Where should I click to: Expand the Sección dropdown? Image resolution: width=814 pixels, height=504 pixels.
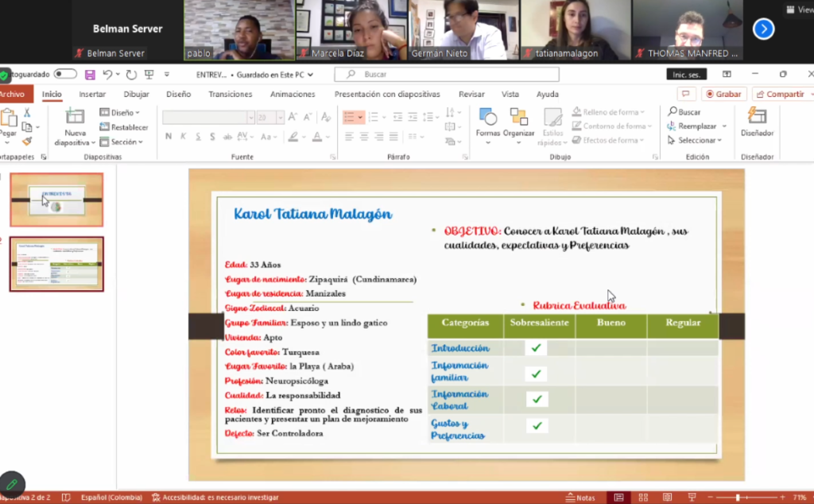(x=122, y=142)
